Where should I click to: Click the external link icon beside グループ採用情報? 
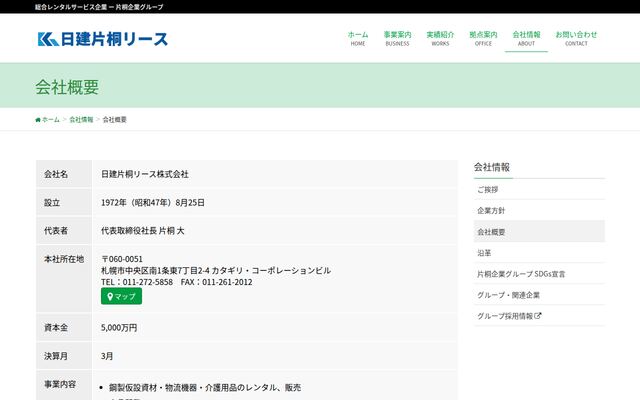click(538, 316)
